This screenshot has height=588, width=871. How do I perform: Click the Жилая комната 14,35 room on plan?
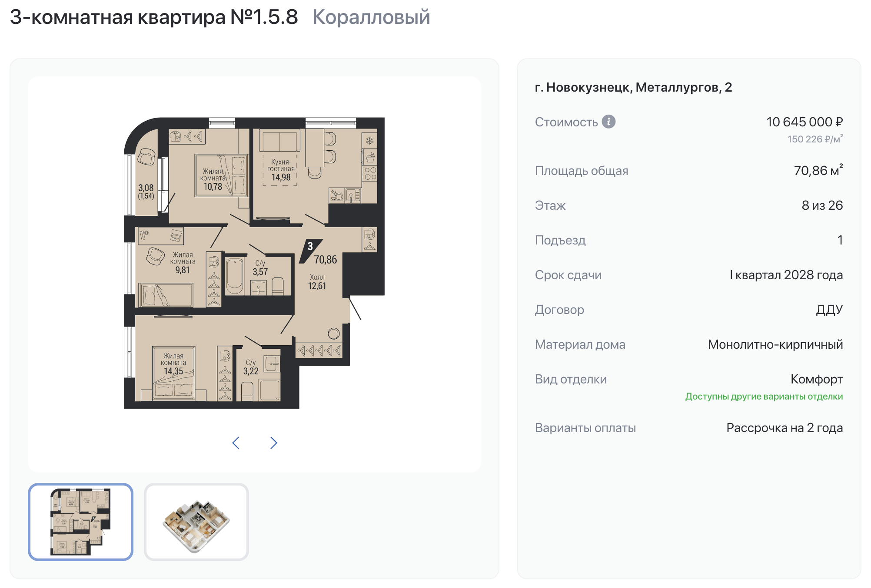[173, 364]
